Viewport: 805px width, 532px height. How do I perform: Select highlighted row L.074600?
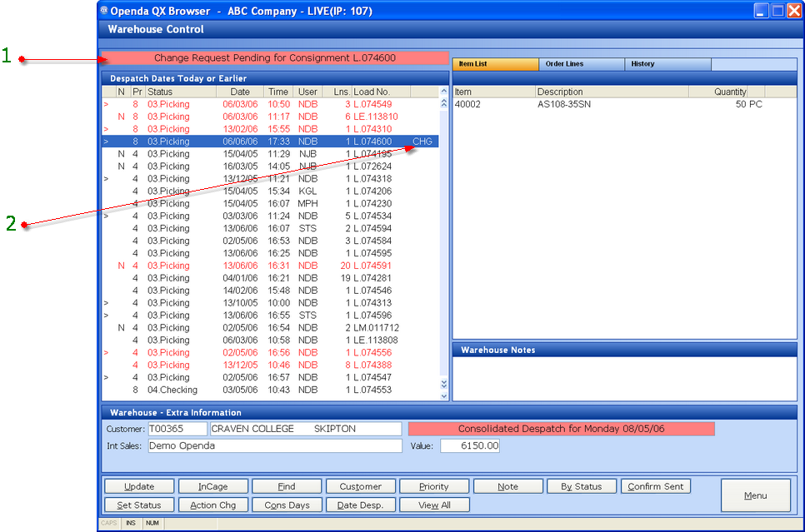(271, 142)
